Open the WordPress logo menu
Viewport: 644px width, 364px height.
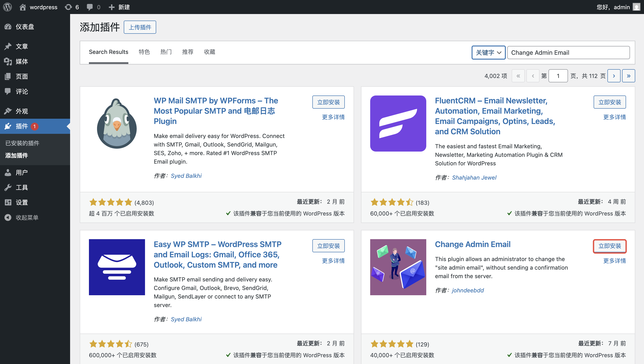[x=7, y=7]
